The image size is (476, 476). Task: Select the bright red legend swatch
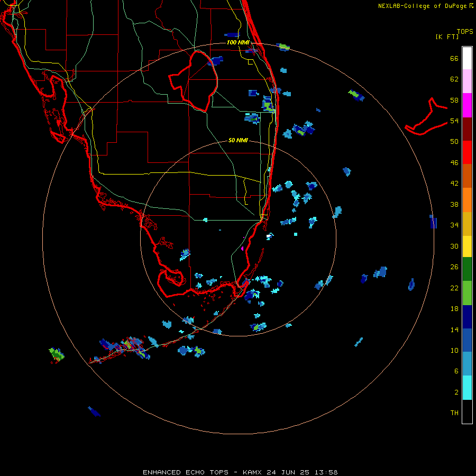pyautogui.click(x=467, y=152)
